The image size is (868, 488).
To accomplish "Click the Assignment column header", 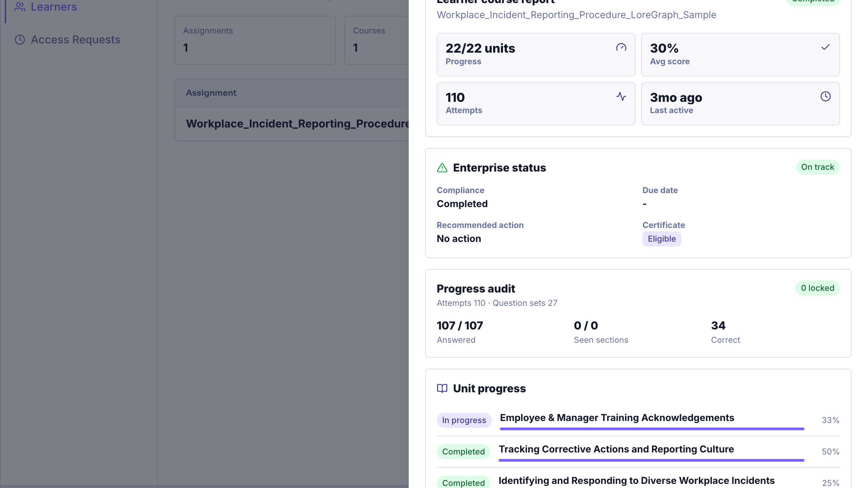I will coord(211,93).
